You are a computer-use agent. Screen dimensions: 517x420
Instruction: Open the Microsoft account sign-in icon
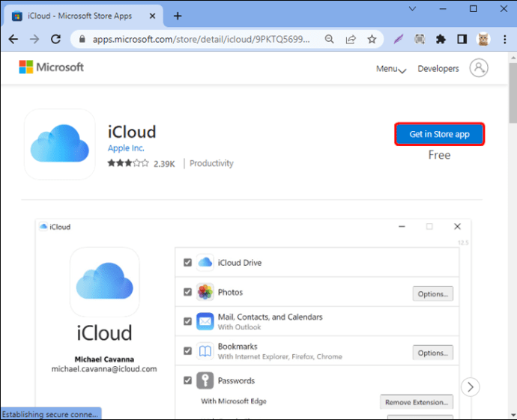click(x=479, y=68)
